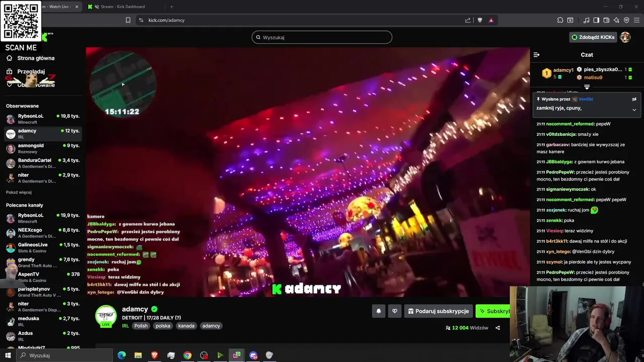Hide the pinned message from VenGbi
Viewport: 644px width, 362px height.
tap(634, 99)
